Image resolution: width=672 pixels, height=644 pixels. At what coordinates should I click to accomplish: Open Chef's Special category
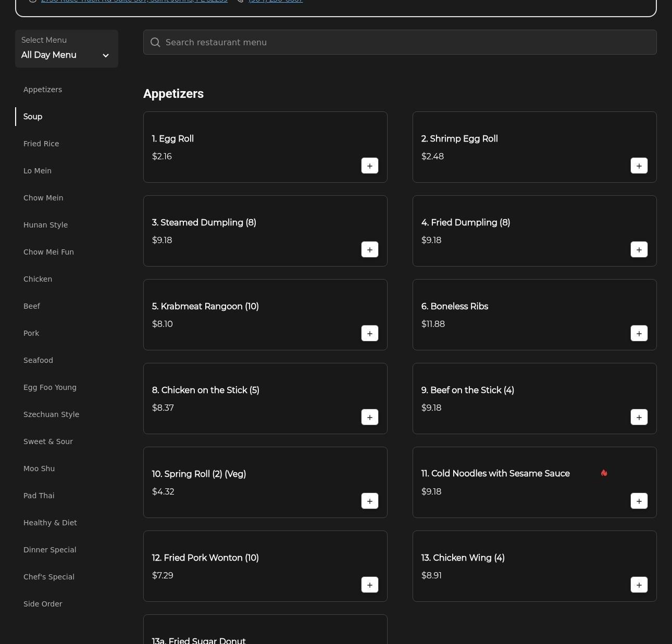click(49, 577)
